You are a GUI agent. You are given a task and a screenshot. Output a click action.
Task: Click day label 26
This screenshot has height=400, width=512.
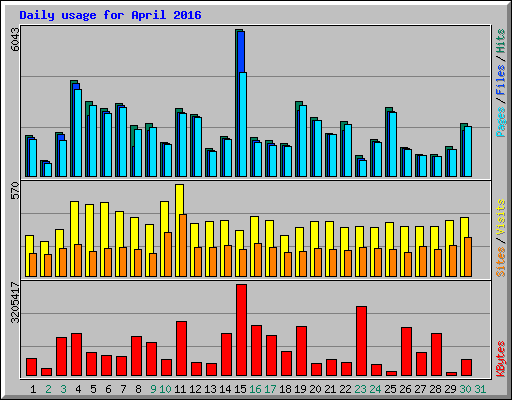(405, 389)
